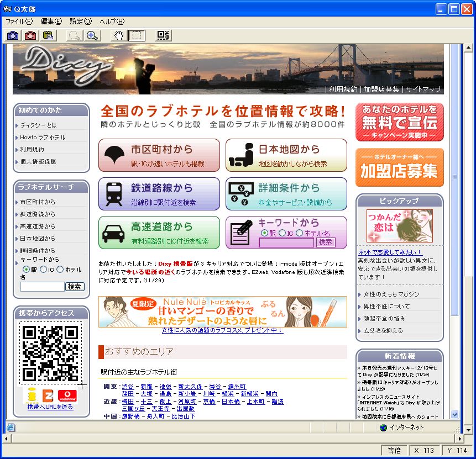Image resolution: width=476 pixels, height=459 pixels.
Task: Click the つかんだ恋は pickup thumbnail
Action: [x=400, y=226]
